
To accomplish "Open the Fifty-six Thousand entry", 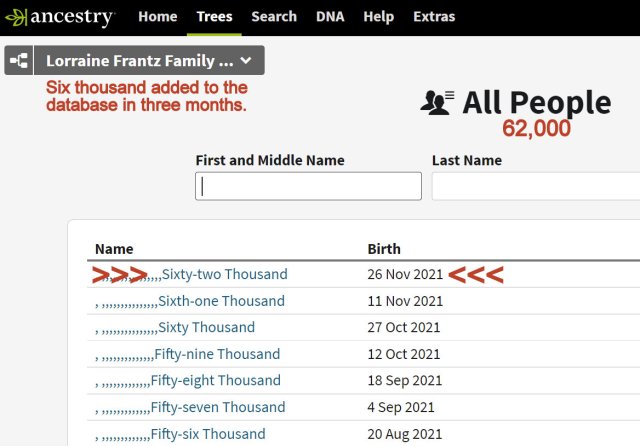I will pos(208,434).
